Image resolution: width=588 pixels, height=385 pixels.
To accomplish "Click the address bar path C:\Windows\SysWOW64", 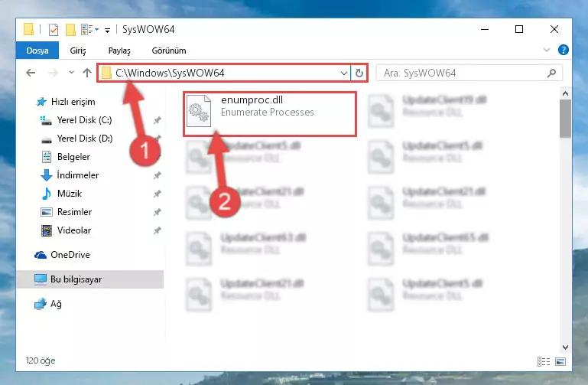I will tap(170, 73).
